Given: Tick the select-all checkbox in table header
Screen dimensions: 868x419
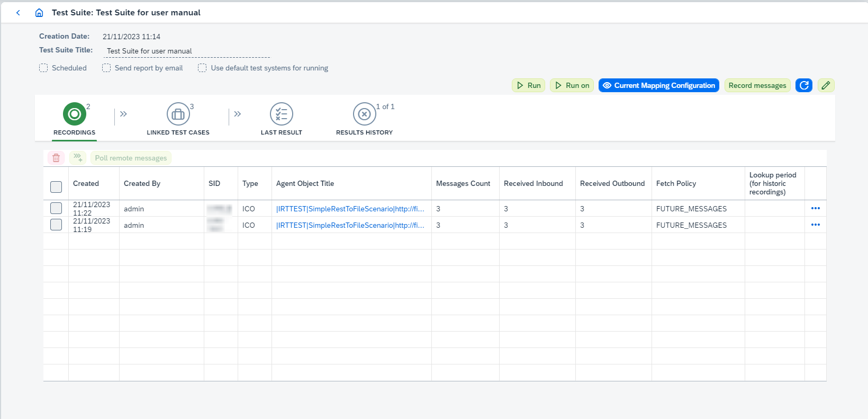Looking at the screenshot, I should (x=56, y=187).
